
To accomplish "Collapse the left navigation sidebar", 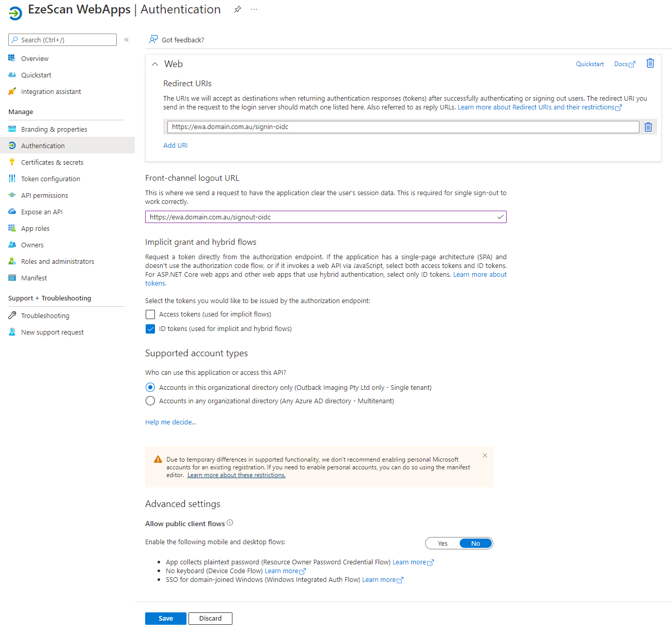I will coord(127,40).
